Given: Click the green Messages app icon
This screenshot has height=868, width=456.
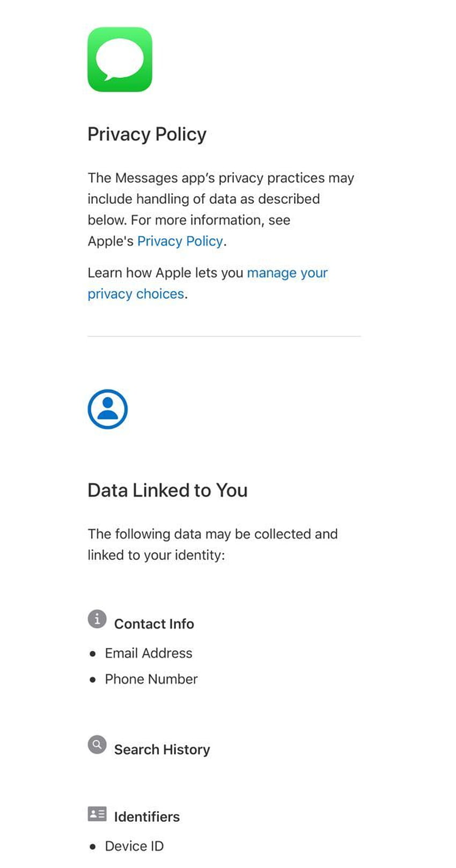Looking at the screenshot, I should (x=120, y=60).
